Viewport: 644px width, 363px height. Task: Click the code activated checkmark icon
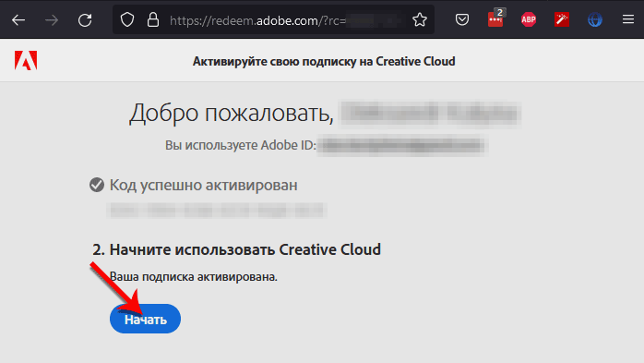pyautogui.click(x=97, y=185)
